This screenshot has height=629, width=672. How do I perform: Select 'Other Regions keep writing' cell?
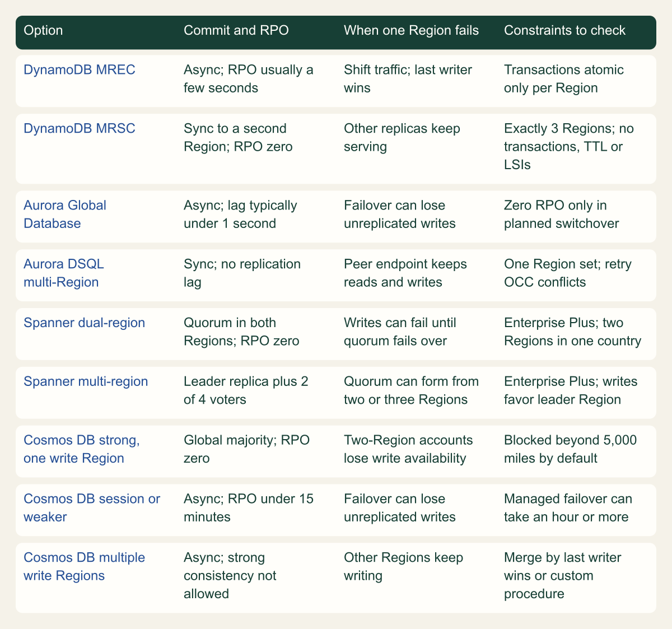tap(404, 566)
